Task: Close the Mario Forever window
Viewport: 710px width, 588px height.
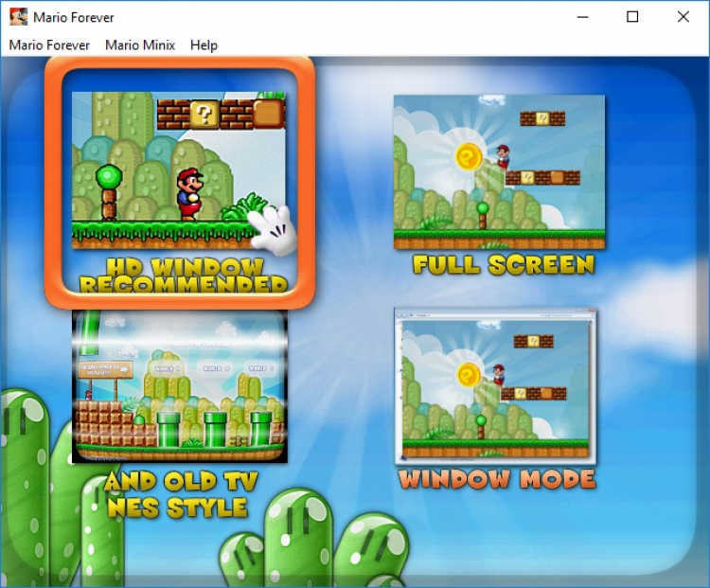Action: pos(683,17)
